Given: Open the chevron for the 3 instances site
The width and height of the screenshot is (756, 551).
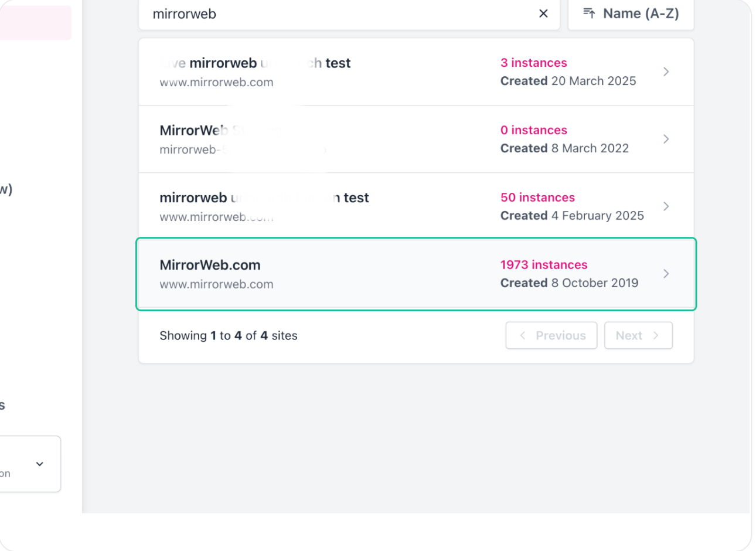Looking at the screenshot, I should point(666,72).
